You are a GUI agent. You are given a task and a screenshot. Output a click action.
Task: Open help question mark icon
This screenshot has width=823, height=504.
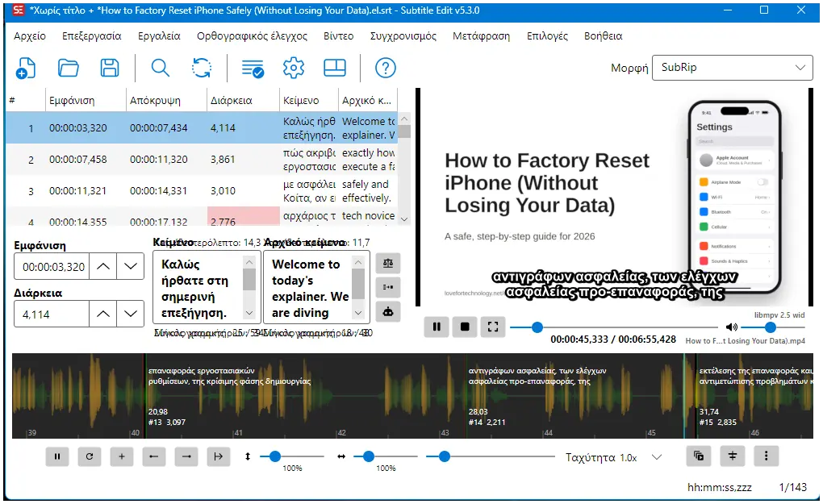click(385, 69)
